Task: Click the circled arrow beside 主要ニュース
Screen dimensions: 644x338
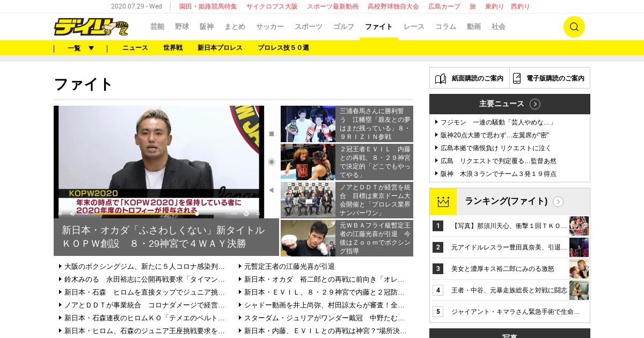Action: pyautogui.click(x=535, y=104)
